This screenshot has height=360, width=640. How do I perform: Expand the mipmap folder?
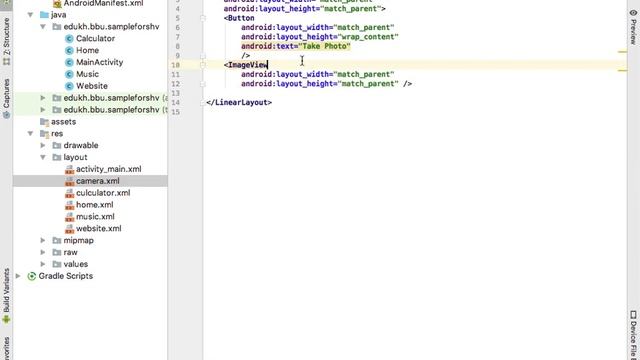tap(43, 240)
